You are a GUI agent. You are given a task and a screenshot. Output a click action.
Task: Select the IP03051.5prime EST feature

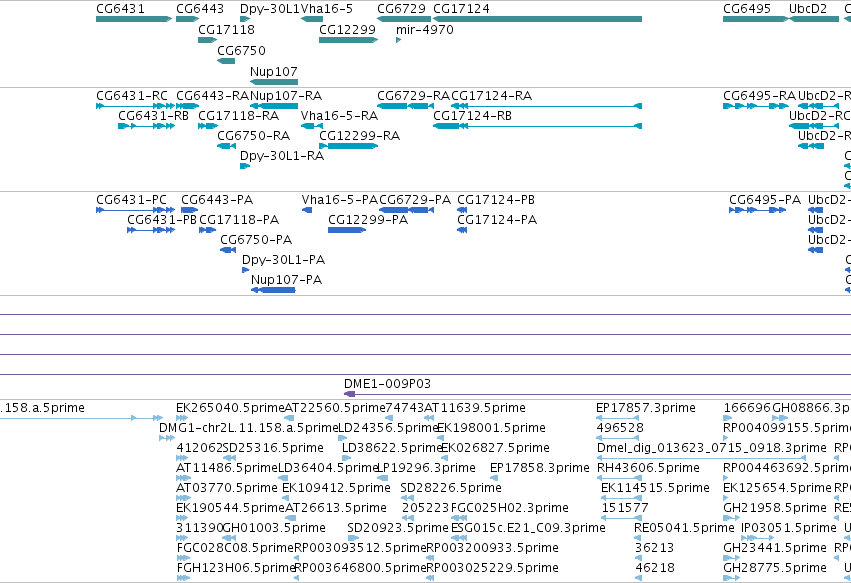pyautogui.click(x=758, y=538)
